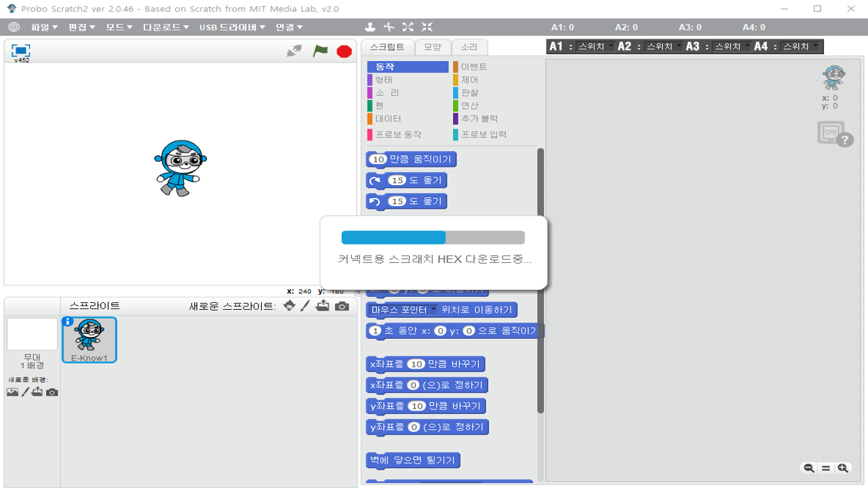Screen dimensions: 868x488
Task: Zoom out the scripts area
Action: pos(808,468)
